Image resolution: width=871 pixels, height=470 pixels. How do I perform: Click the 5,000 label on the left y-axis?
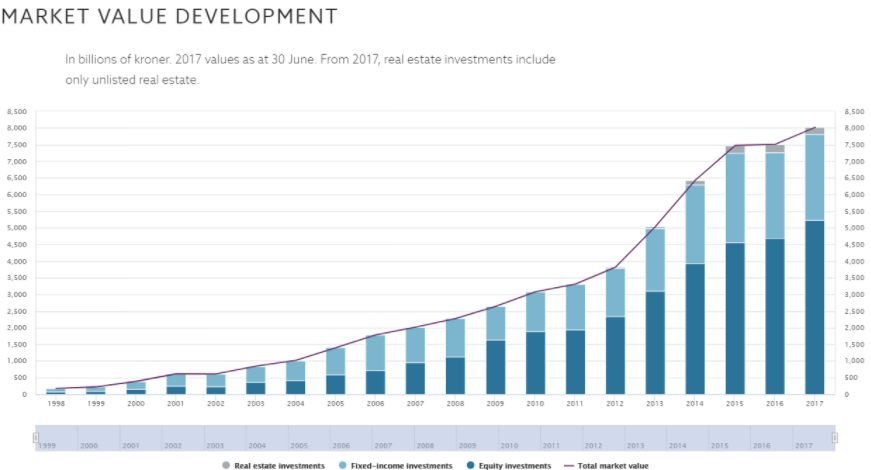click(x=17, y=228)
